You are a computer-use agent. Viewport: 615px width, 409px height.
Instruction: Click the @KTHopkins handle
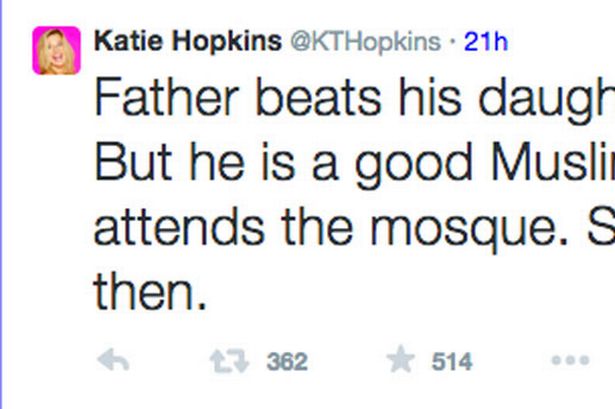[364, 41]
